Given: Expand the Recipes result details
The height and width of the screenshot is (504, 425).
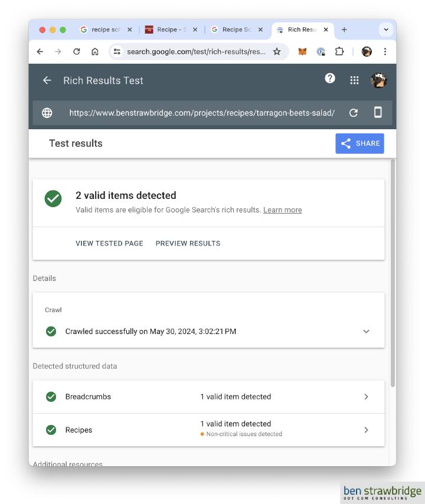Looking at the screenshot, I should [367, 430].
